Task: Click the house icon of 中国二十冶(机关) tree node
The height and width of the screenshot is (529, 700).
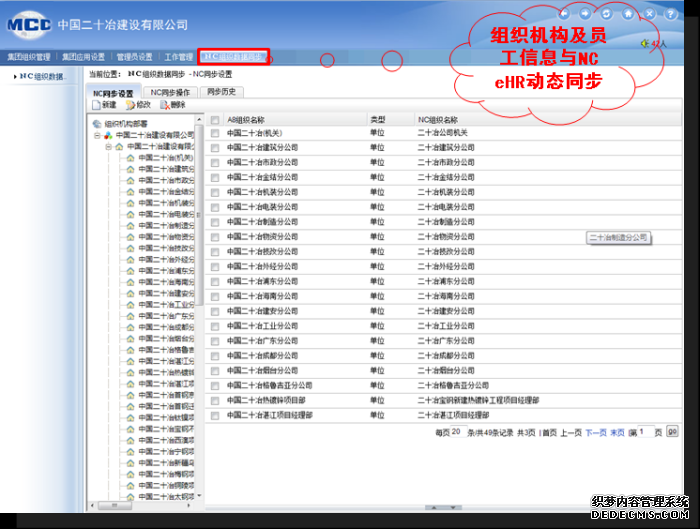Action: click(x=130, y=158)
